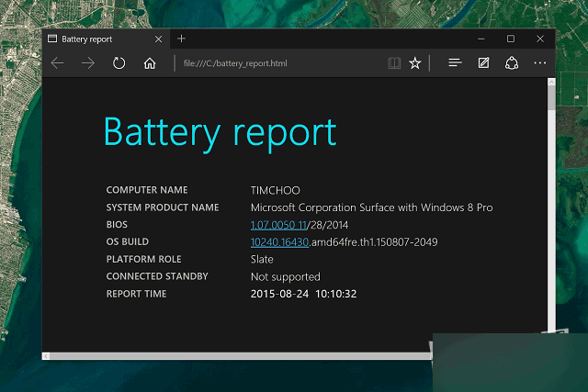This screenshot has width=588, height=392.
Task: Click the horizontal scrollbar's left arrow
Action: tap(47, 355)
